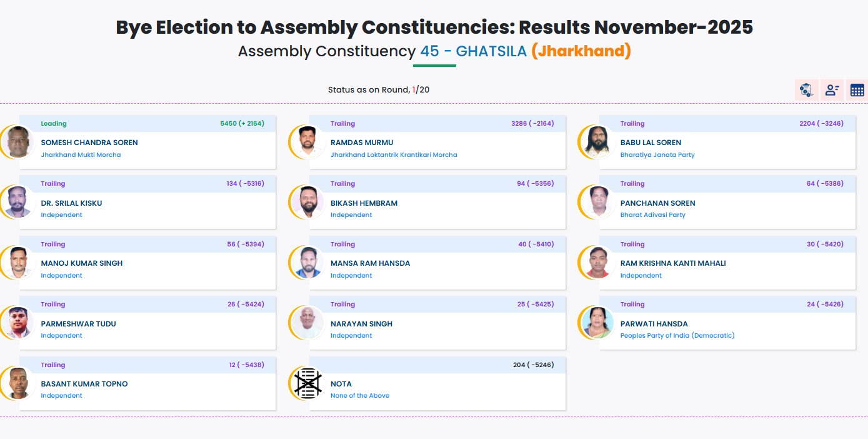Click Bikash Hembram's candidate photo
Viewport: 868px width, 439px height.
click(308, 202)
